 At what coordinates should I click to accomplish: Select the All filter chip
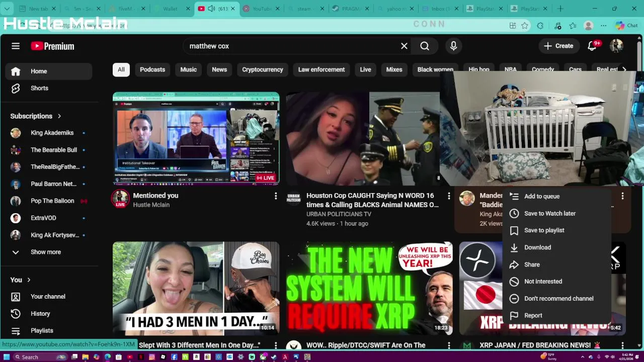tap(121, 69)
